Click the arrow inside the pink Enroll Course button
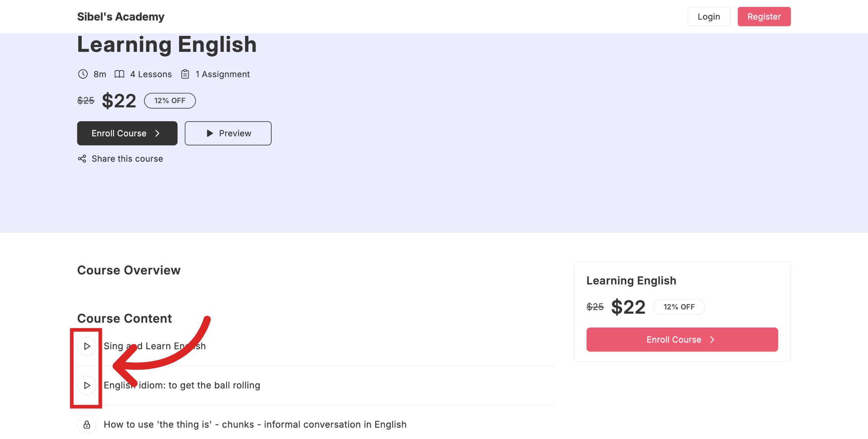The width and height of the screenshot is (868, 439). point(712,339)
